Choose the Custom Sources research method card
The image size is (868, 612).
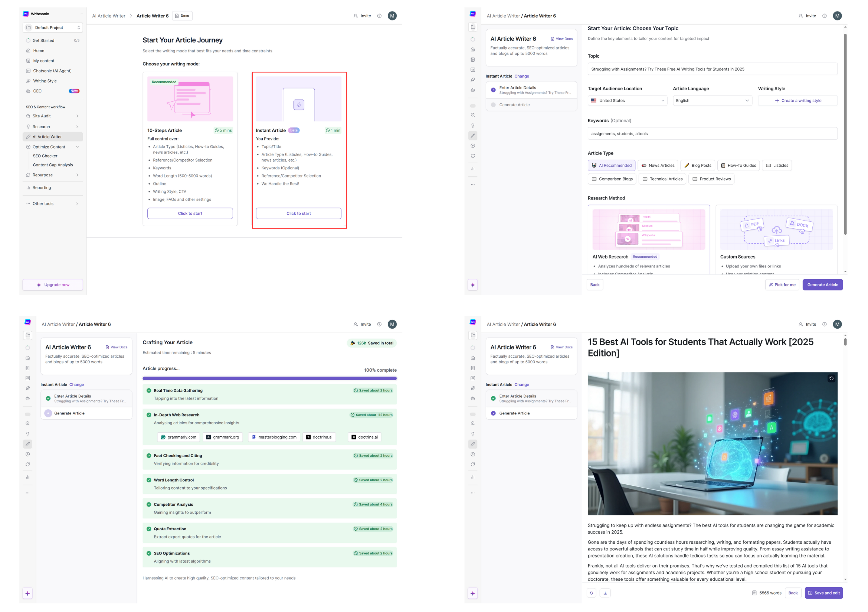(x=776, y=240)
